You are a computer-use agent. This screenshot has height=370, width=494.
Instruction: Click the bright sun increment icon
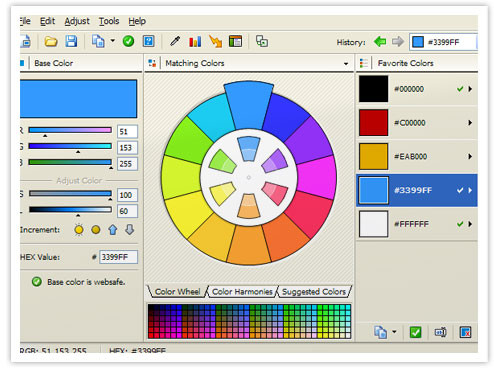(79, 230)
